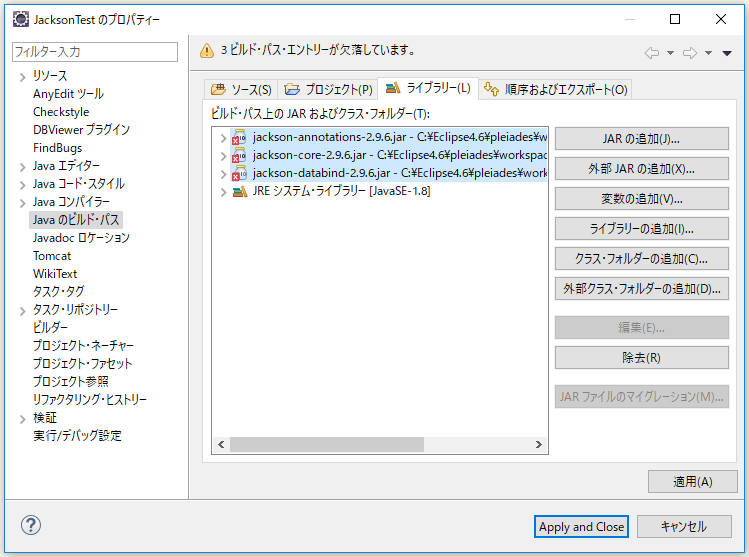Click ライブラリーの追加(I)... button
The height and width of the screenshot is (557, 749).
(x=642, y=229)
